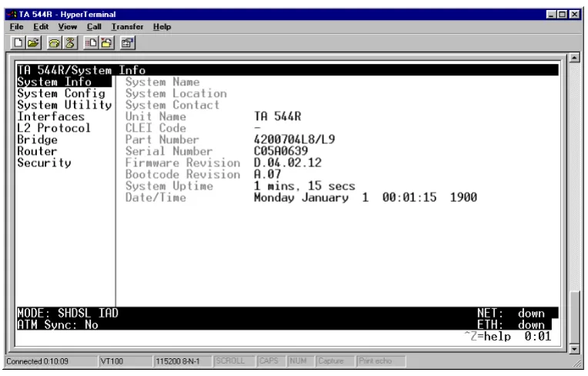This screenshot has width=588, height=376.
Task: Click the Open file toolbar icon
Action: pos(33,43)
